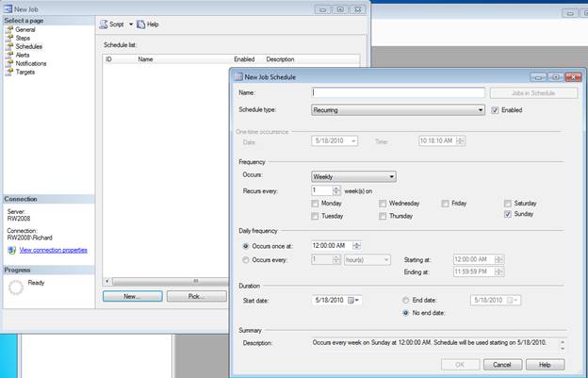Select the General page icon
588x378 pixels.
pyautogui.click(x=9, y=30)
